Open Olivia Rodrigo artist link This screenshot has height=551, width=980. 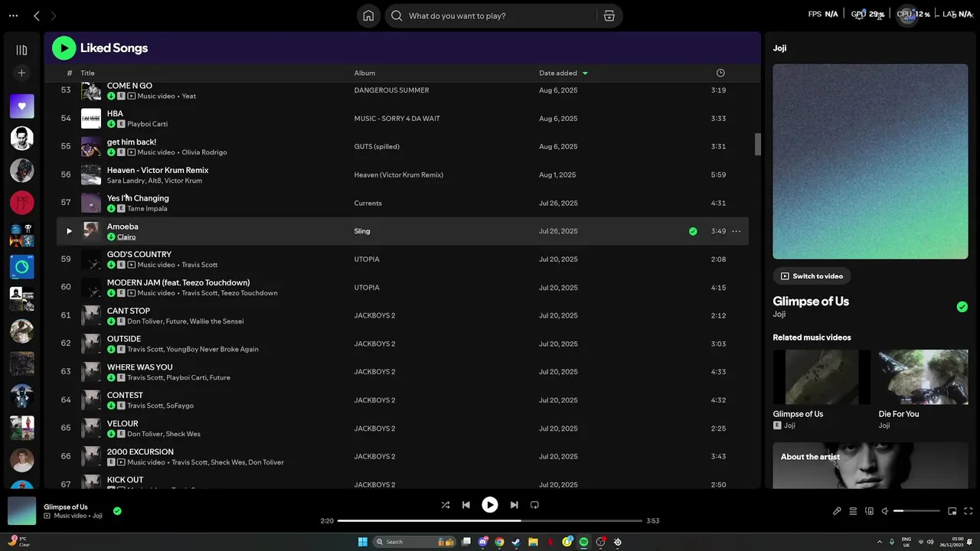click(x=204, y=152)
